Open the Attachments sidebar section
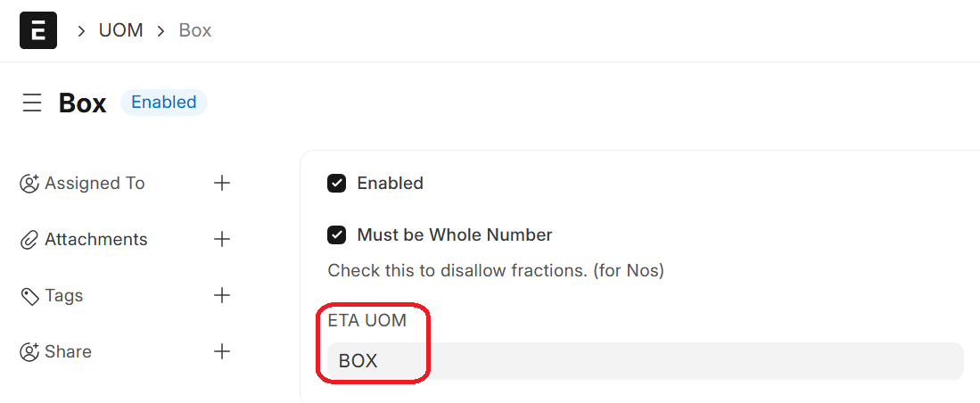This screenshot has height=403, width=980. (96, 240)
